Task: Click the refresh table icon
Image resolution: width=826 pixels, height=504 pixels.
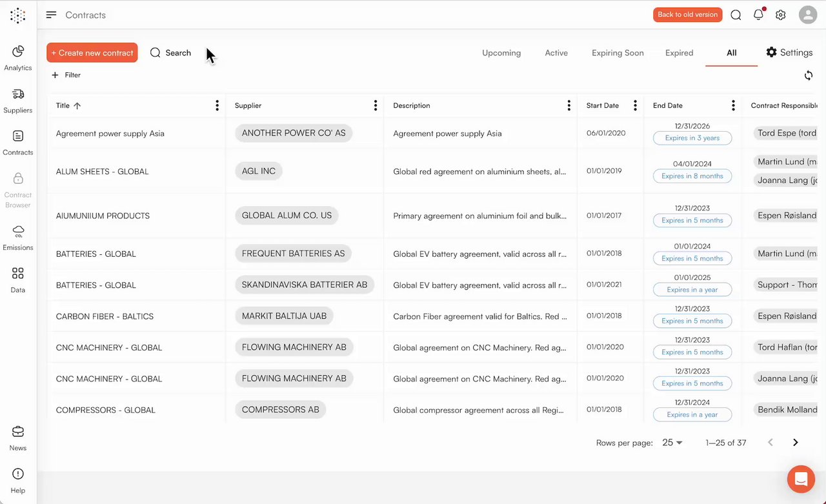Action: pyautogui.click(x=809, y=76)
